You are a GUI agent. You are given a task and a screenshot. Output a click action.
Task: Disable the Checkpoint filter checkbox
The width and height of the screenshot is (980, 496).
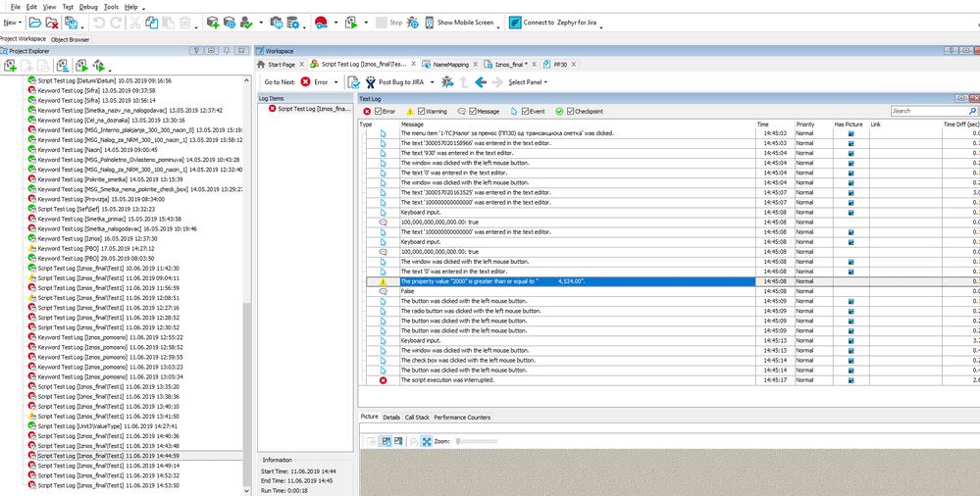(570, 112)
